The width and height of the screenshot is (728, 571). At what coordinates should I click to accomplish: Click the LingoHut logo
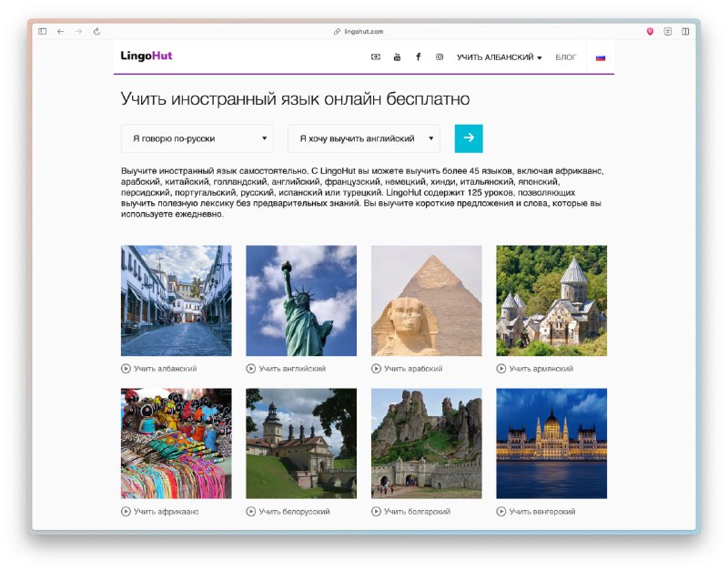147,56
